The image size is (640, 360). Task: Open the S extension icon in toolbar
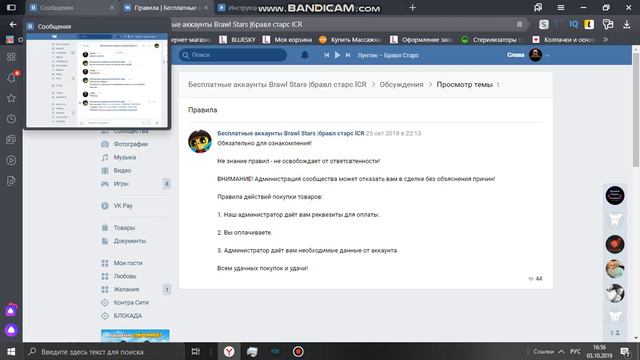click(x=544, y=24)
